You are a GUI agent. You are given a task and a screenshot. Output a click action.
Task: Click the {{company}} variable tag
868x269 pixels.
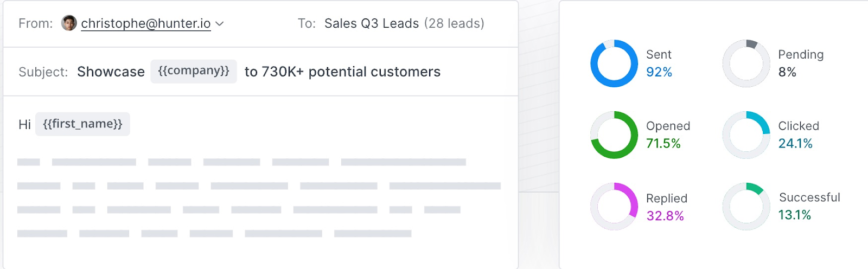194,71
